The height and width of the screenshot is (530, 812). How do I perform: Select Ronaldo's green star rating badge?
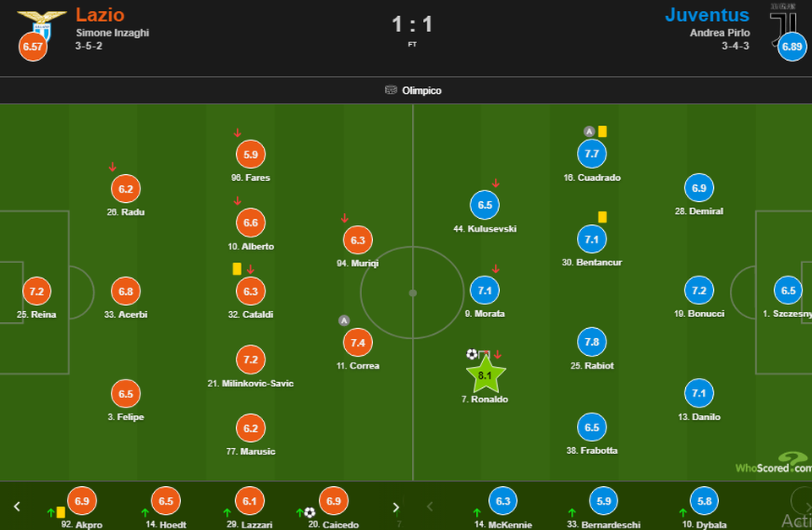[486, 374]
